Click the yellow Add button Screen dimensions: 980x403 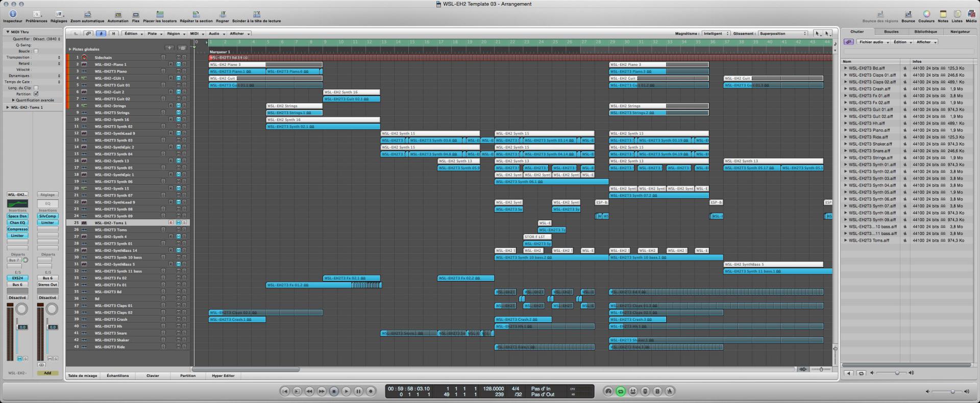pos(47,373)
